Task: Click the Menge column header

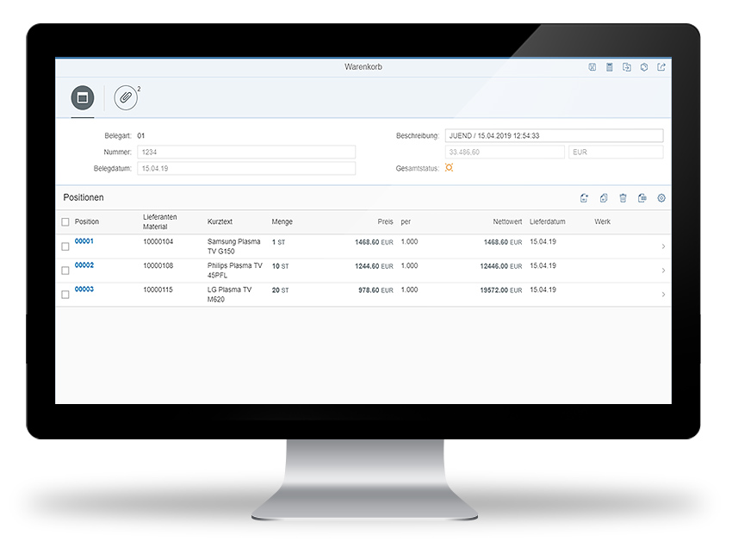Action: tap(282, 222)
